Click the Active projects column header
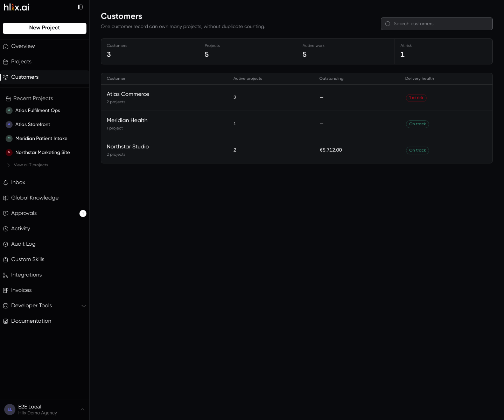The image size is (504, 420). click(248, 79)
